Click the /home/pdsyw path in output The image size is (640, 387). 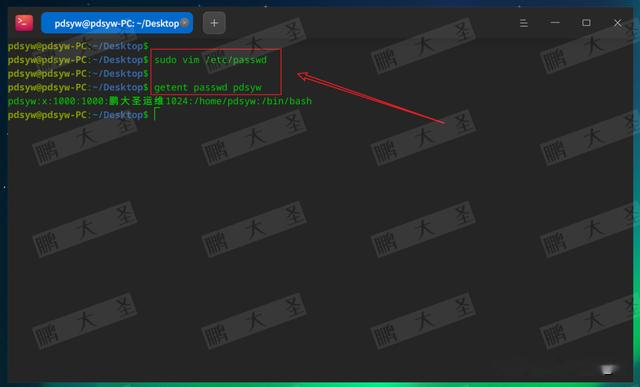tap(228, 101)
